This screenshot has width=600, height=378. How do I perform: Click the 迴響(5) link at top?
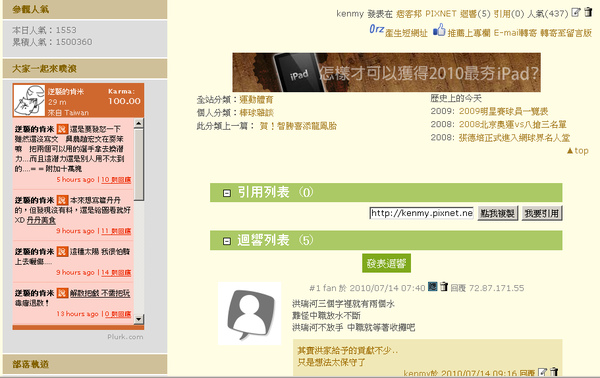click(475, 14)
